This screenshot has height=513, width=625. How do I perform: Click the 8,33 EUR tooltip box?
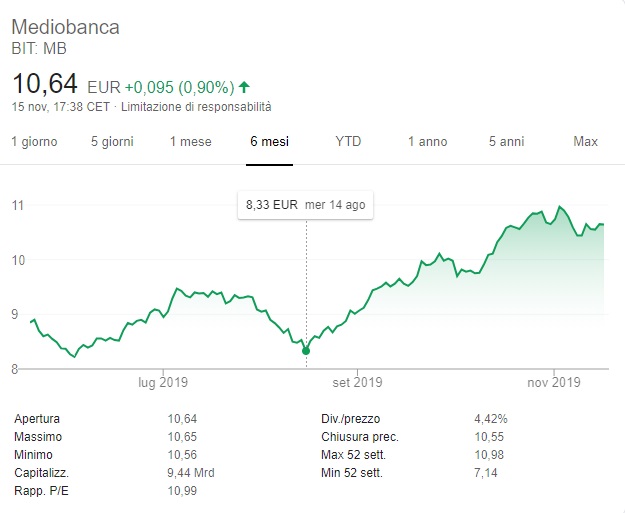point(305,205)
